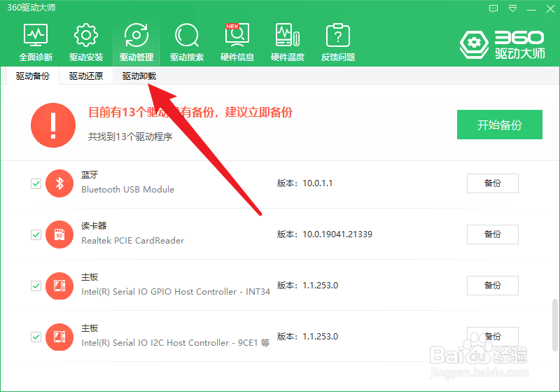Click the Bluetooth USB Module name text
This screenshot has width=560, height=392.
(128, 190)
